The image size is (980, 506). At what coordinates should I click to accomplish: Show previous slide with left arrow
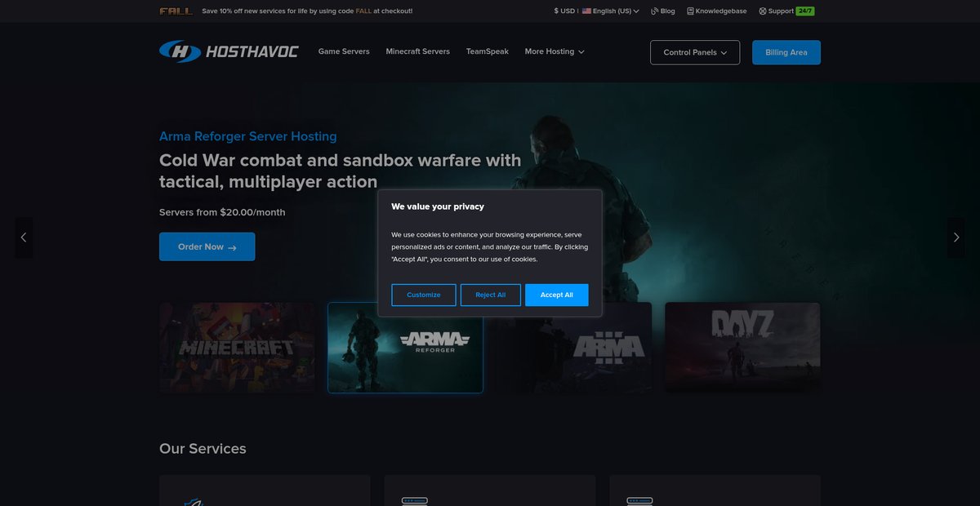24,237
